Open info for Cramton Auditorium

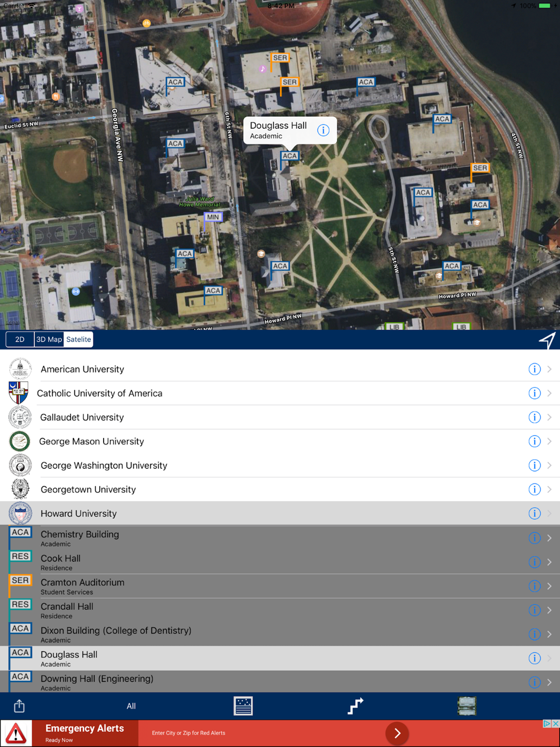coord(534,586)
